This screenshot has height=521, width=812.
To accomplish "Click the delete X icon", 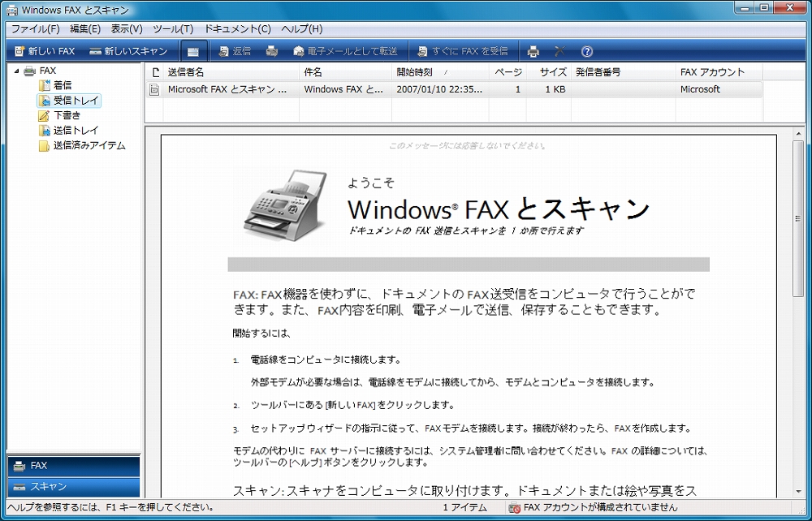I will click(x=559, y=51).
